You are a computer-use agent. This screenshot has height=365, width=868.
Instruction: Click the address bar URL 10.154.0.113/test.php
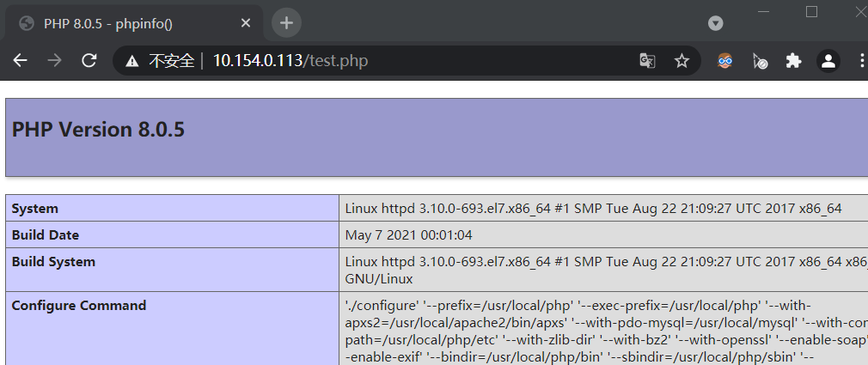[x=290, y=60]
